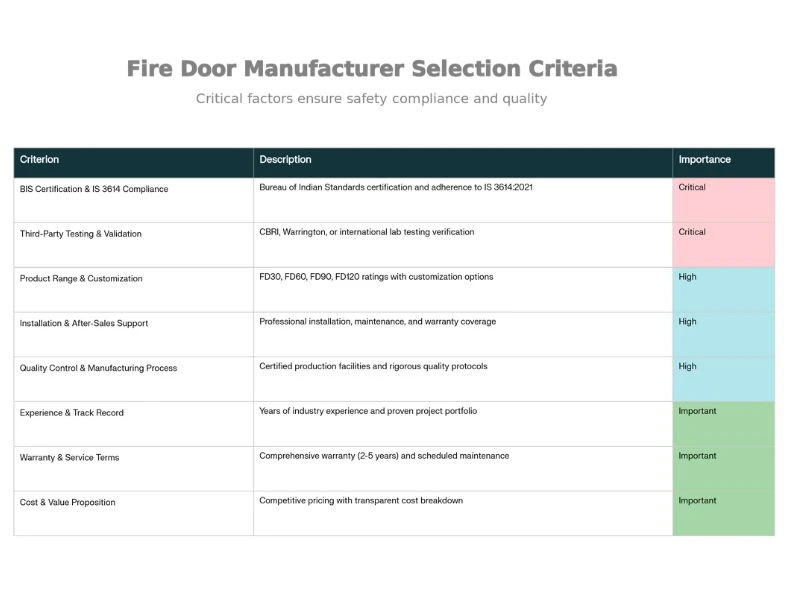Click the "Installation & After-Sales Support" criterion

[90, 324]
